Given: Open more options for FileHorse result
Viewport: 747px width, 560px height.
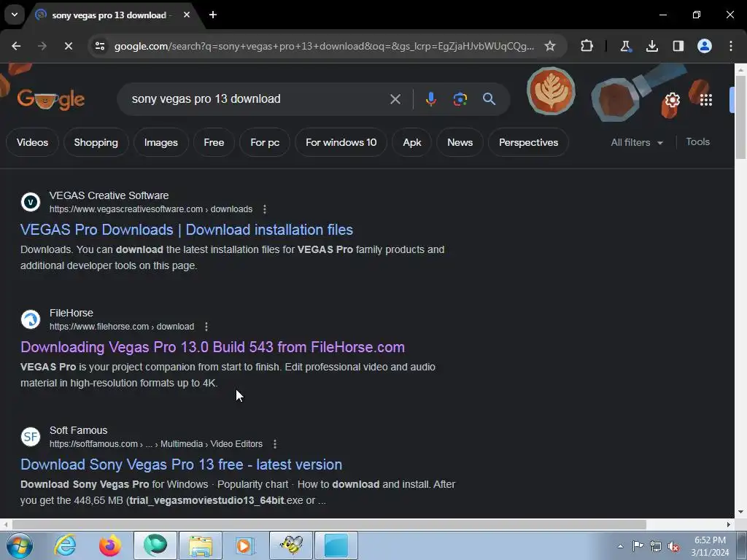Looking at the screenshot, I should [x=206, y=327].
